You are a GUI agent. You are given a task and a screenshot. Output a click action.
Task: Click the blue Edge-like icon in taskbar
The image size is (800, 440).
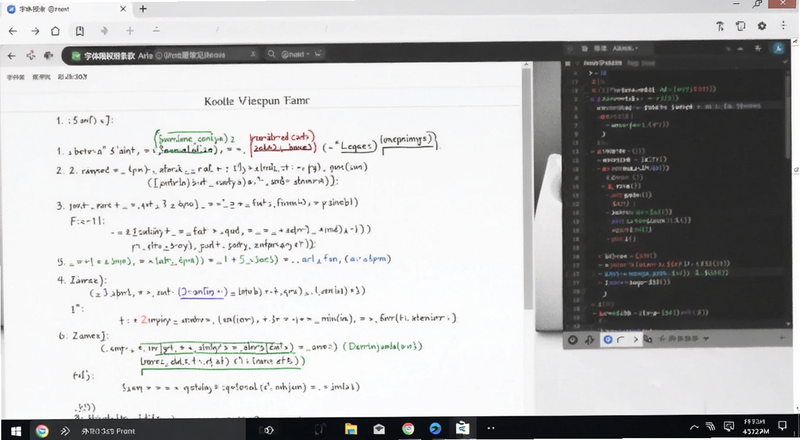click(435, 429)
